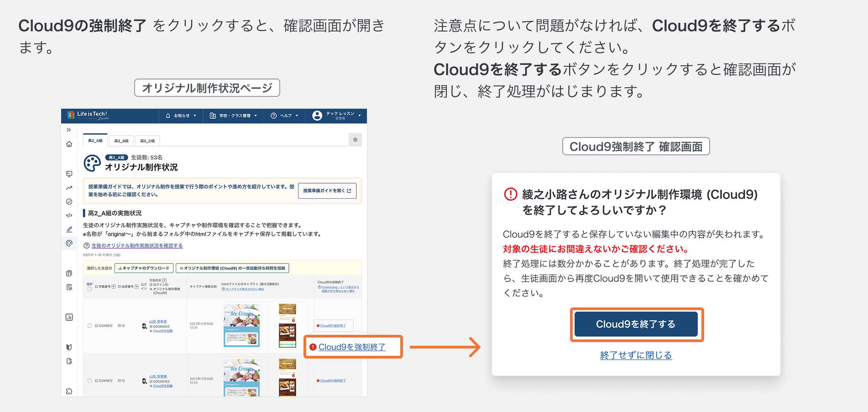Click the student avatar in the first row
Image resolution: width=868 pixels, height=412 pixels.
[144, 326]
